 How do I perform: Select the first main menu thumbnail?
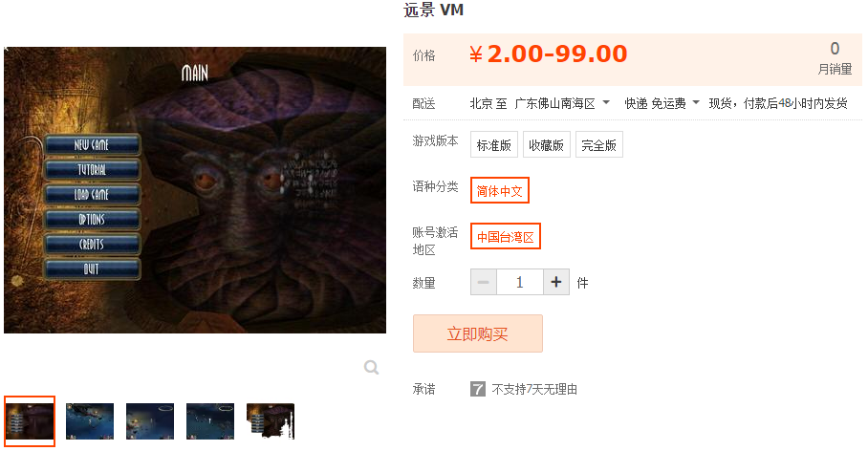[x=30, y=421]
